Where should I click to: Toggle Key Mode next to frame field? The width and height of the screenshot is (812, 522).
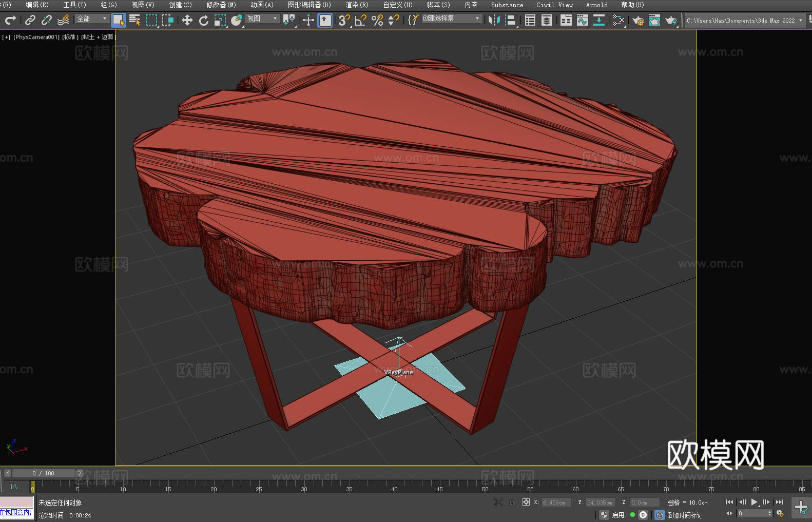point(729,513)
